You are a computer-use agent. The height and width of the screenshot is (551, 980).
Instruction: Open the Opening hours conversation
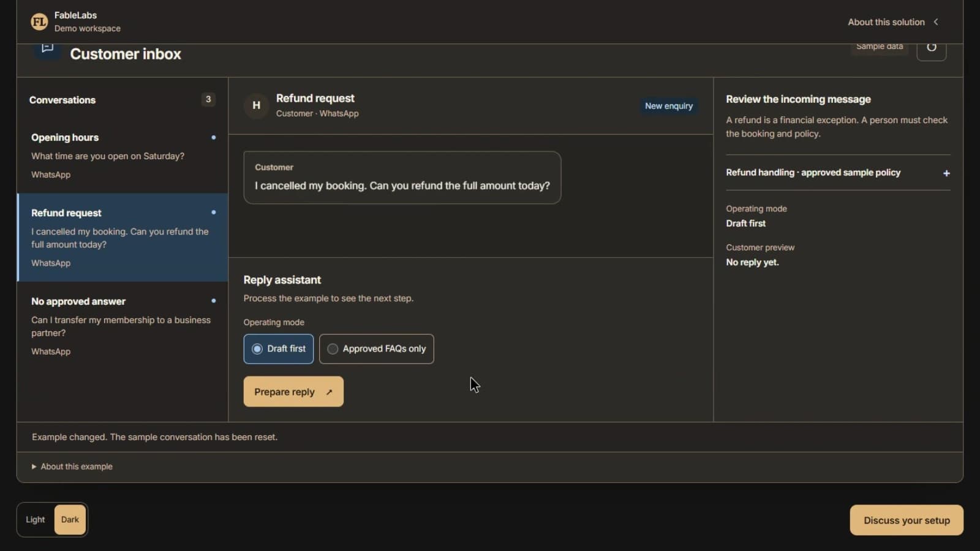click(123, 156)
